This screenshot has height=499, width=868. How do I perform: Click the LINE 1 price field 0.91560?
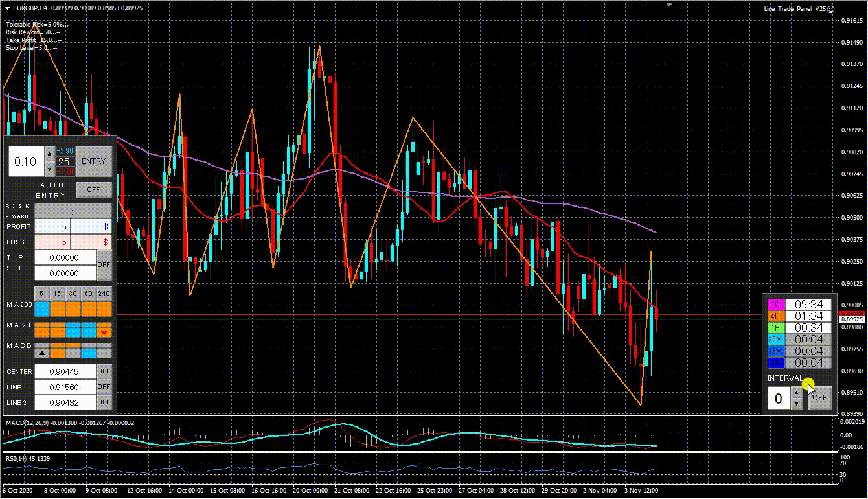[65, 387]
